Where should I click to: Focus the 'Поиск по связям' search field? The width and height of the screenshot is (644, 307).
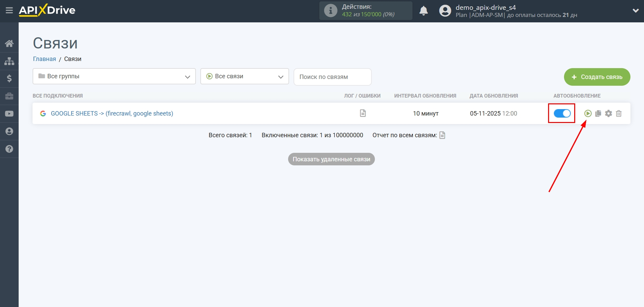[x=332, y=77]
